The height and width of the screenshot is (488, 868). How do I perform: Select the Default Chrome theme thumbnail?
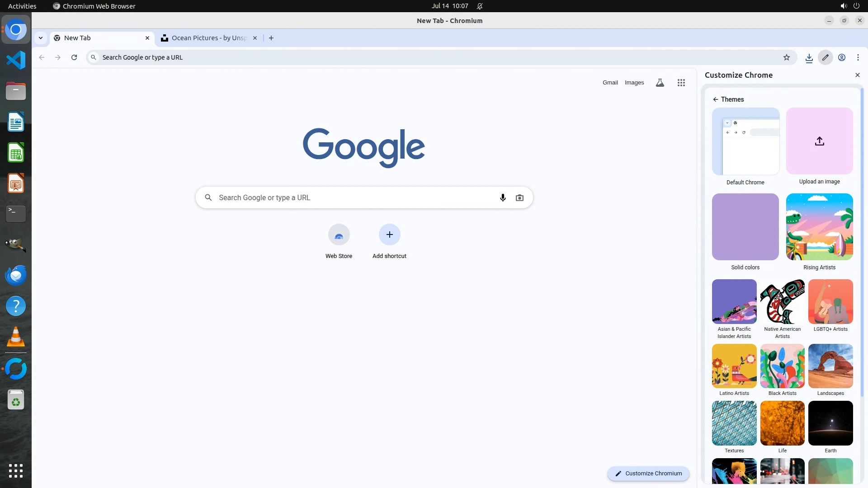coord(745,141)
